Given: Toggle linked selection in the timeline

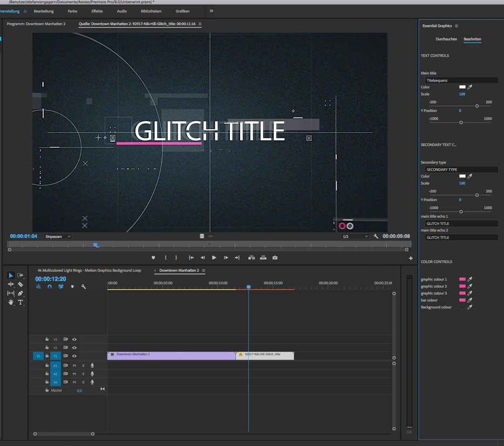Looking at the screenshot, I should (x=61, y=286).
